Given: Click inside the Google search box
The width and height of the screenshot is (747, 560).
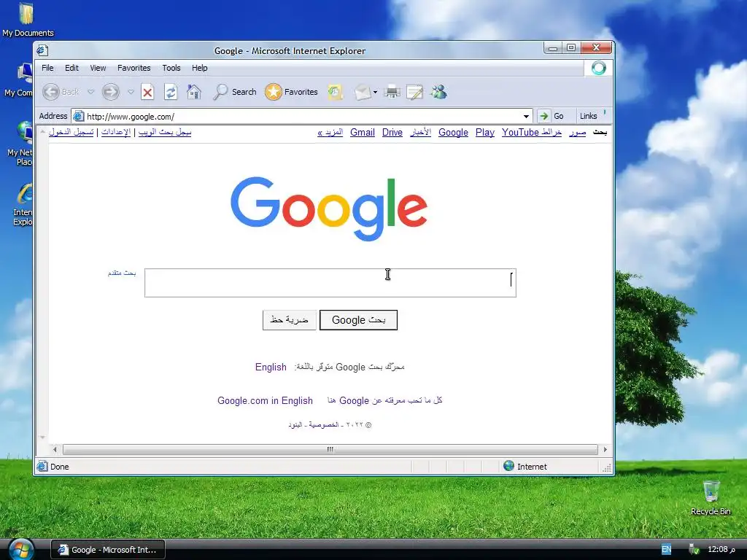Looking at the screenshot, I should 330,283.
